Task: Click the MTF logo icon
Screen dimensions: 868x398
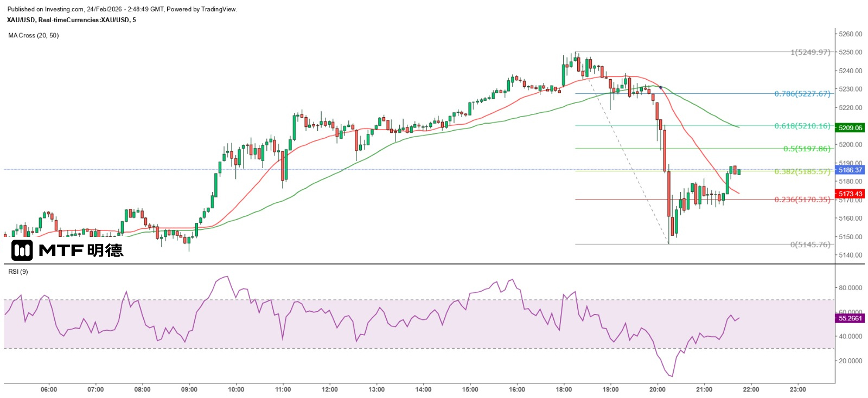Action: pyautogui.click(x=22, y=250)
